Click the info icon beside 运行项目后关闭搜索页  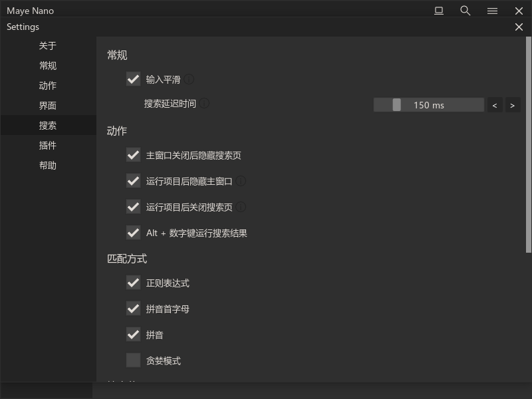(x=241, y=206)
